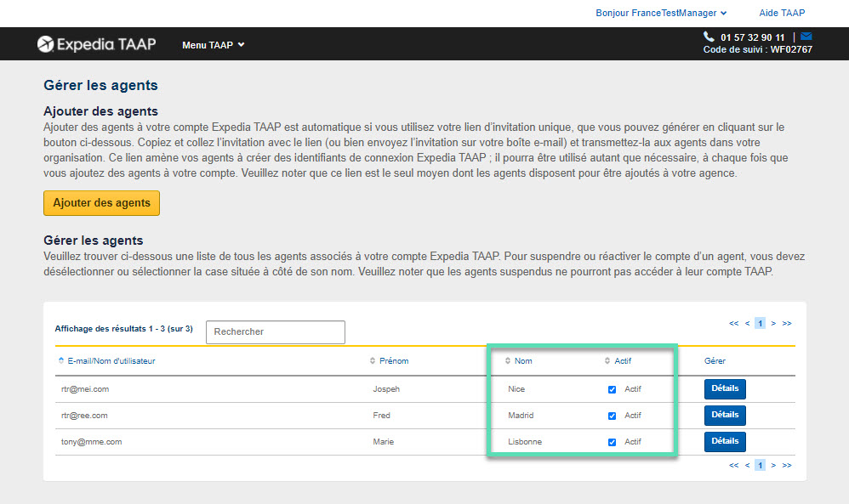The height and width of the screenshot is (504, 849).
Task: Open Détails for rtr@ree.com
Action: pos(725,416)
